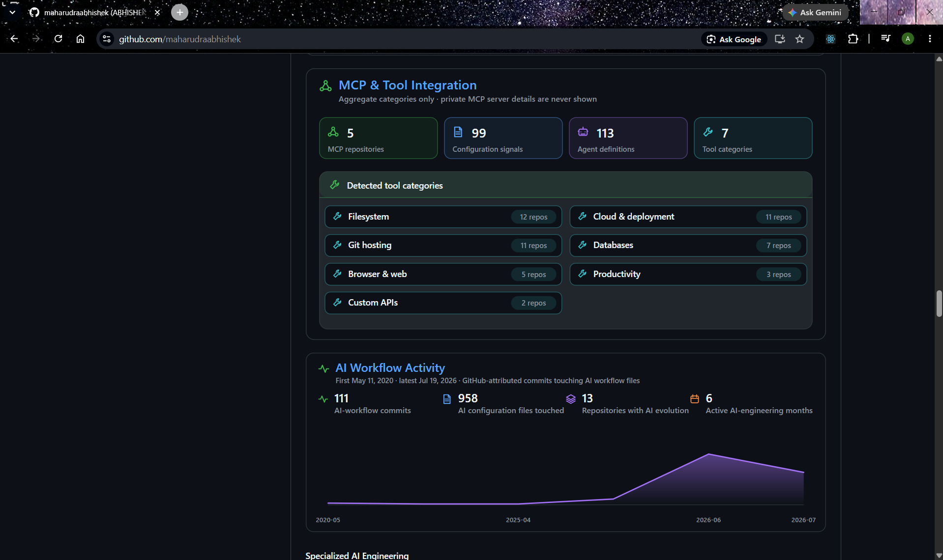Click the 2026-06 peak on the activity chart
The width and height of the screenshot is (943, 560).
click(708, 454)
